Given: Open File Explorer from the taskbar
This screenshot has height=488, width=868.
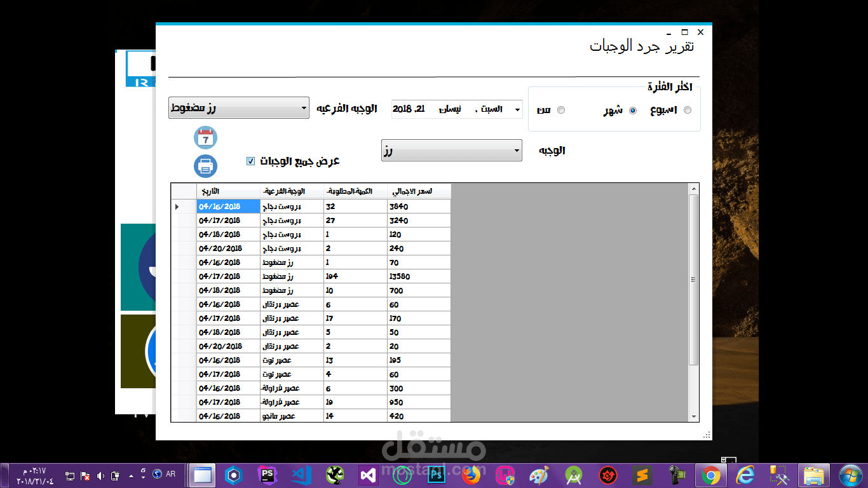Looking at the screenshot, I should click(813, 475).
